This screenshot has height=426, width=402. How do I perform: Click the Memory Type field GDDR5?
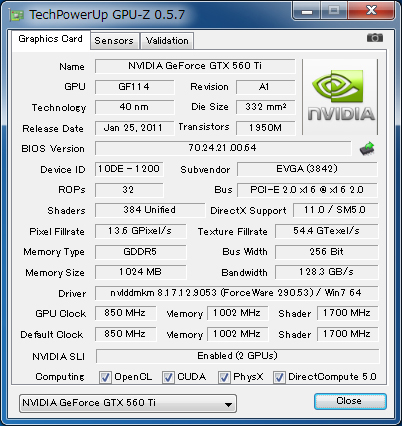tap(140, 252)
